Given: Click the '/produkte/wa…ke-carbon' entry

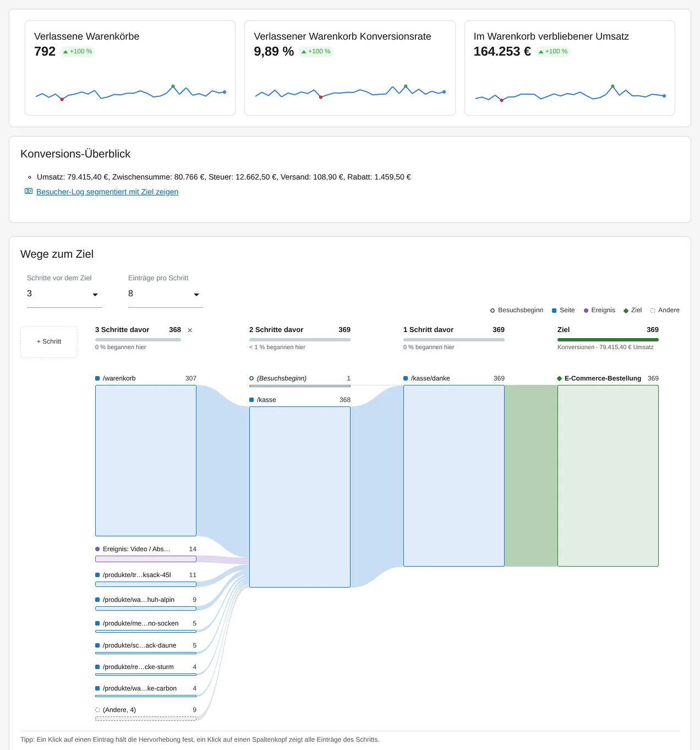Looking at the screenshot, I should 146,691.
